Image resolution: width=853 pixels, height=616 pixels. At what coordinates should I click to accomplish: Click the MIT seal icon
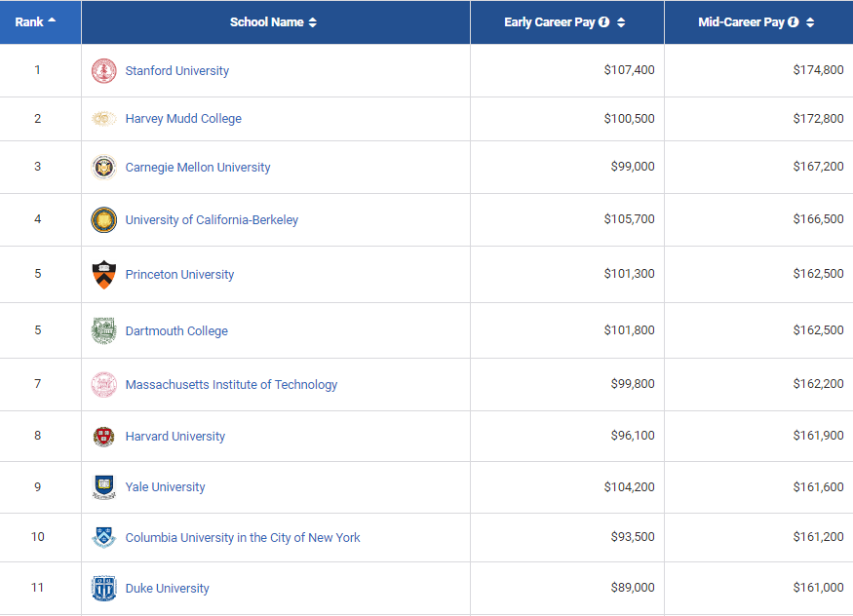104,384
